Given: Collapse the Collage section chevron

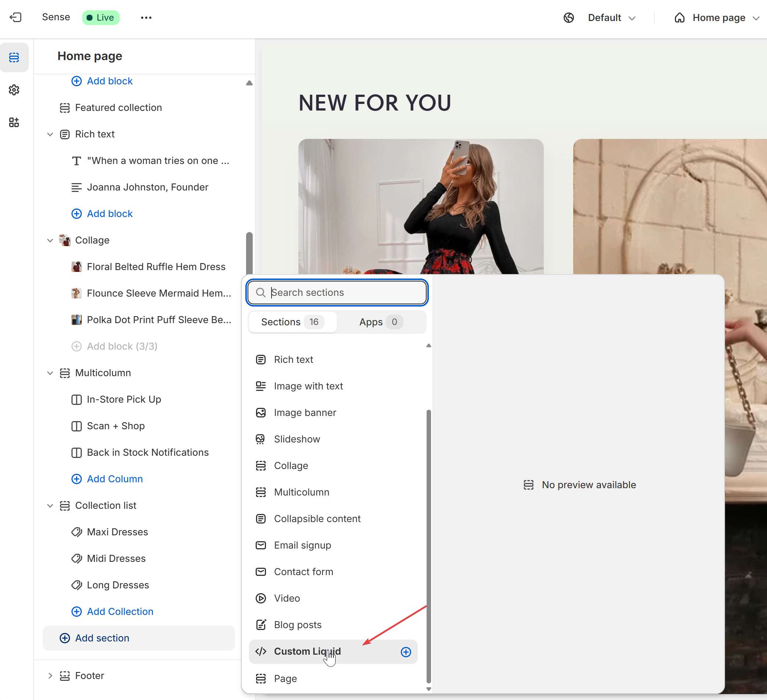Looking at the screenshot, I should [50, 240].
